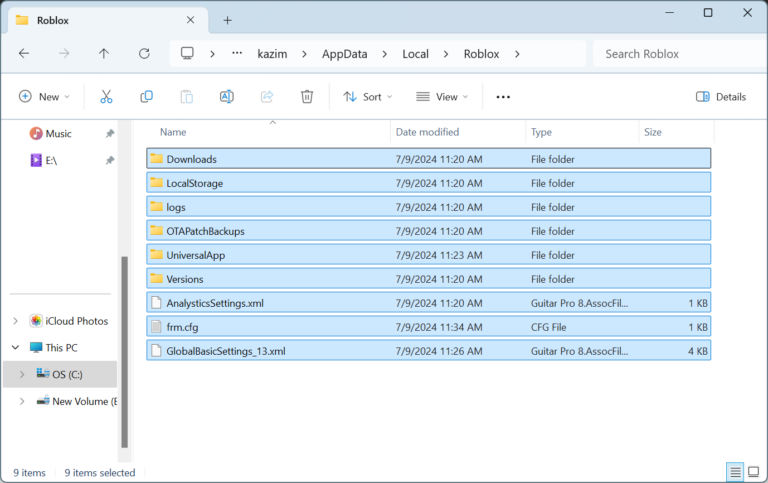Select GlobalBasicSettings_13.xml file
Image resolution: width=768 pixels, height=483 pixels.
coord(429,351)
